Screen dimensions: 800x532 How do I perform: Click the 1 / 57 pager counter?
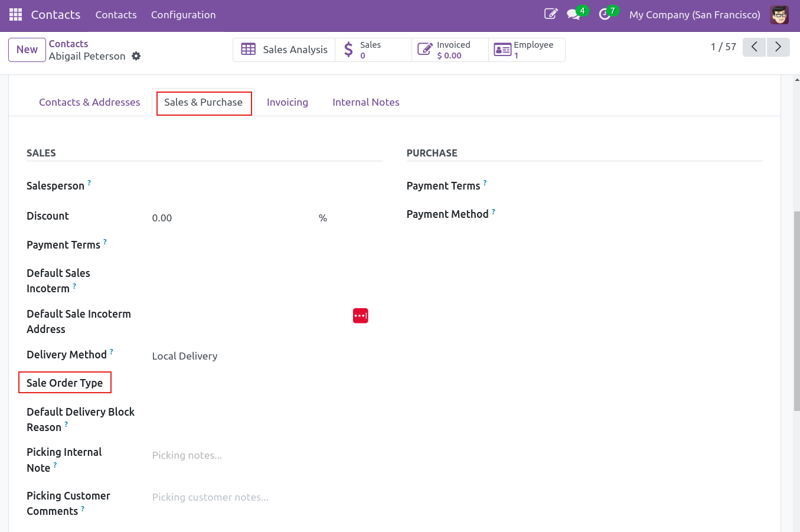723,47
